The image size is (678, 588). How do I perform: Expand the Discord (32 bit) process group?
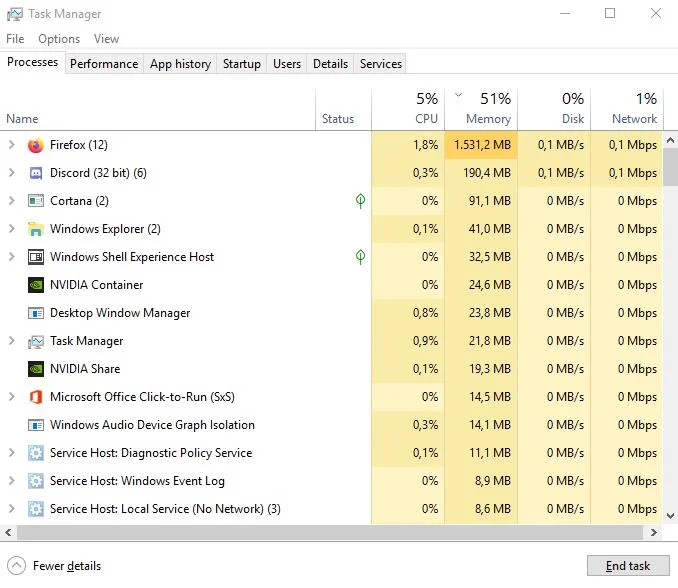click(12, 173)
